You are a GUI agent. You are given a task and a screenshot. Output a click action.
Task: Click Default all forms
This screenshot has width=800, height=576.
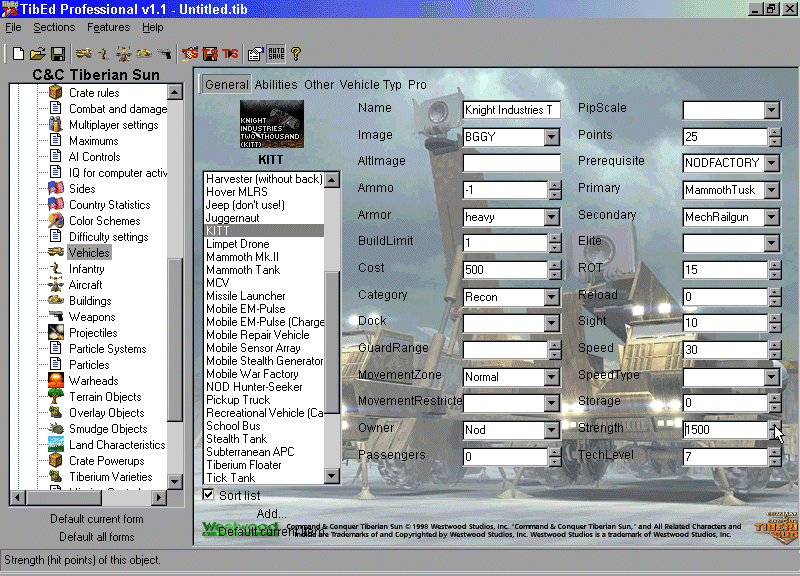click(96, 537)
